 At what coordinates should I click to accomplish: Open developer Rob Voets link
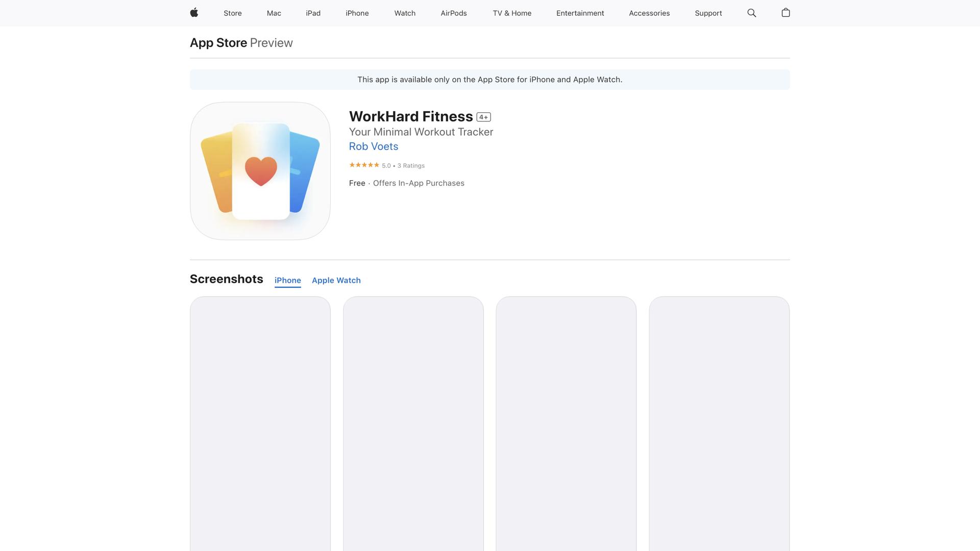pos(373,146)
